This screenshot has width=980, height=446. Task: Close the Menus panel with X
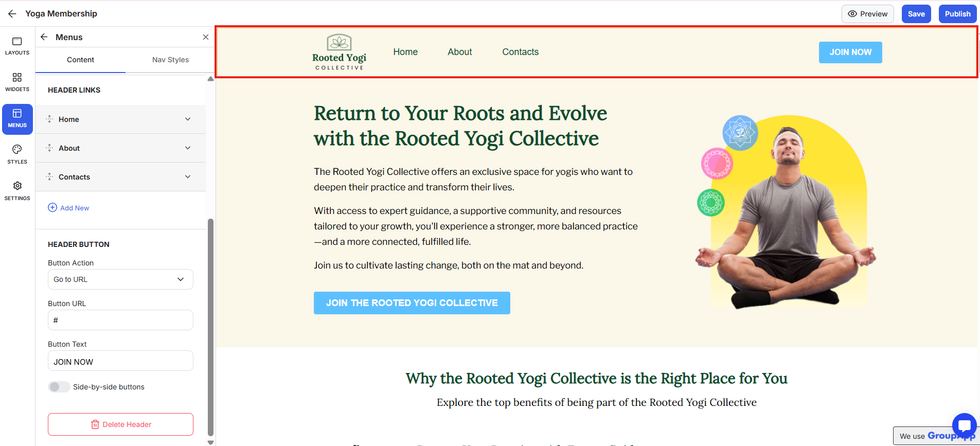click(206, 37)
